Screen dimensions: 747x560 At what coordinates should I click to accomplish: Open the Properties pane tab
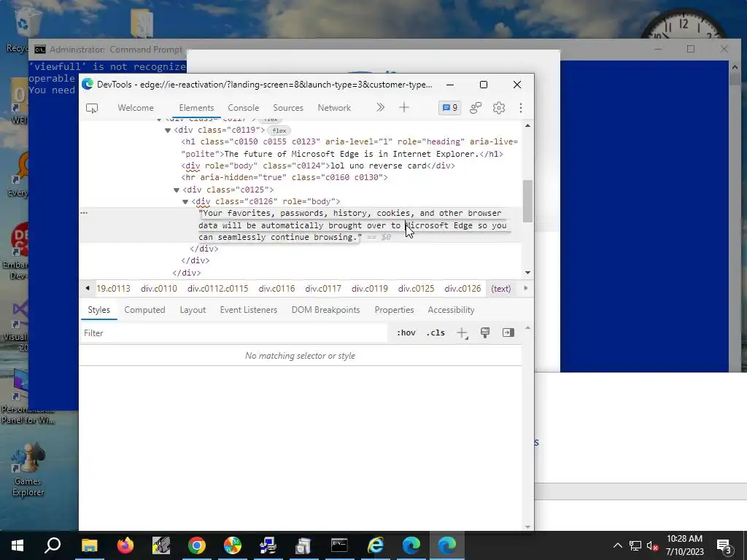(394, 310)
